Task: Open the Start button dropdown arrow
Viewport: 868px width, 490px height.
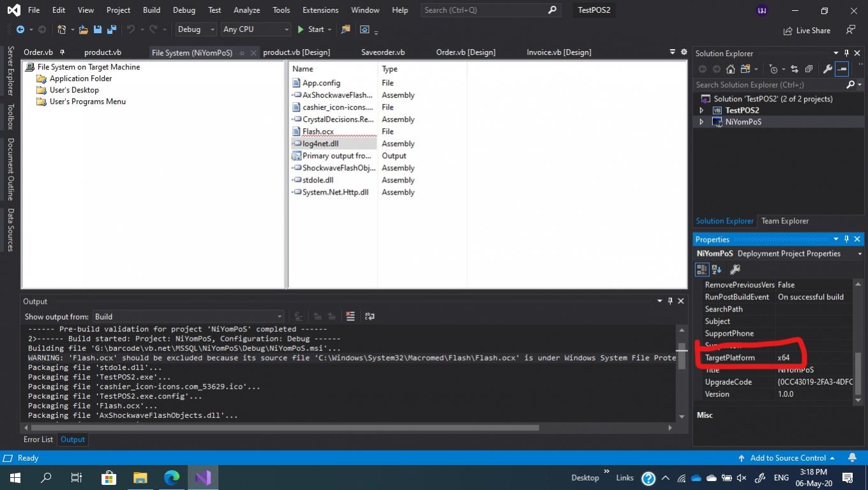Action: click(x=329, y=29)
